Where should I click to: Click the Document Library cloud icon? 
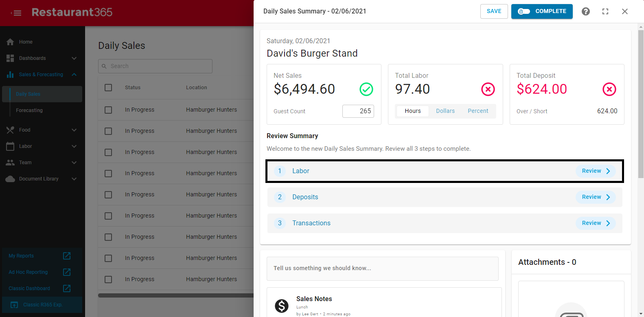coord(10,179)
